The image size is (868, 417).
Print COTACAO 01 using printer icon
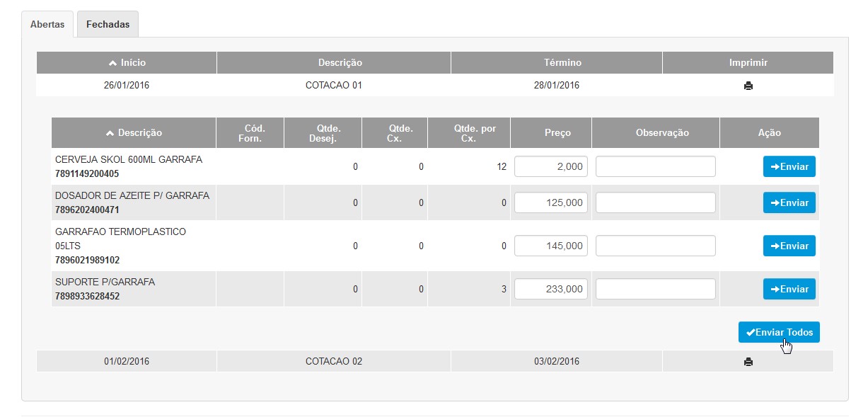[748, 86]
